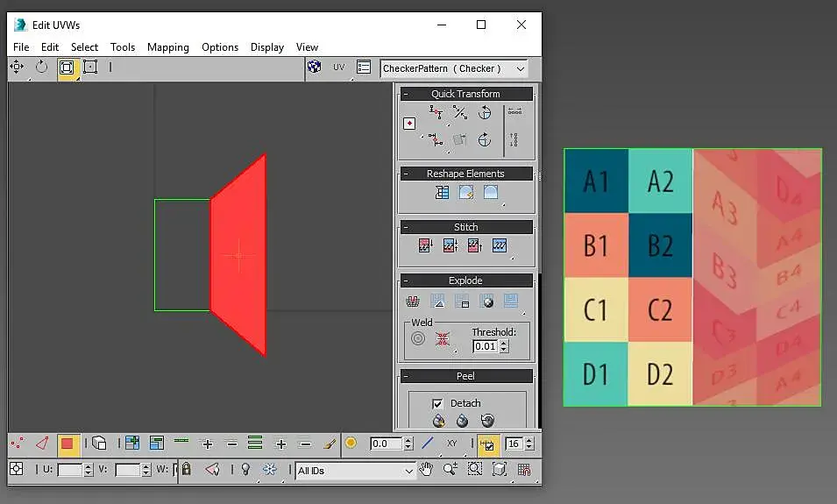Click Stitch To Average icon
Image resolution: width=837 pixels, height=504 pixels.
point(450,245)
